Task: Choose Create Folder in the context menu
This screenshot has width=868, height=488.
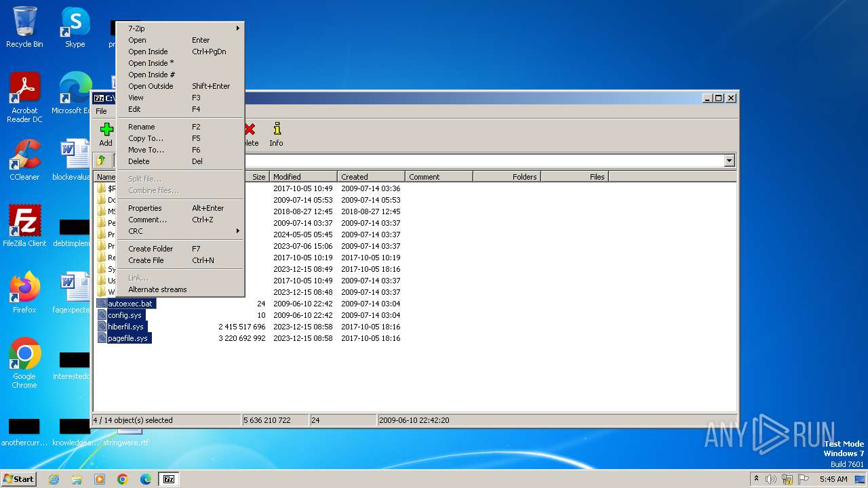Action: (x=180, y=249)
